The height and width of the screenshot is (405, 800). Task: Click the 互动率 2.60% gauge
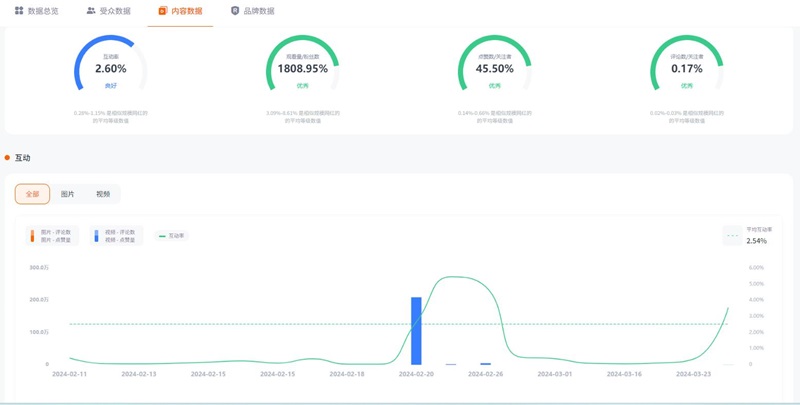tap(110, 70)
